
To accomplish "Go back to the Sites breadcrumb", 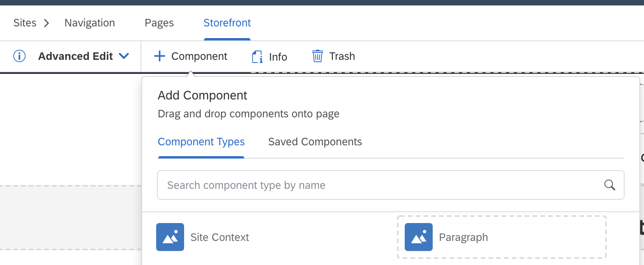I will pos(25,23).
